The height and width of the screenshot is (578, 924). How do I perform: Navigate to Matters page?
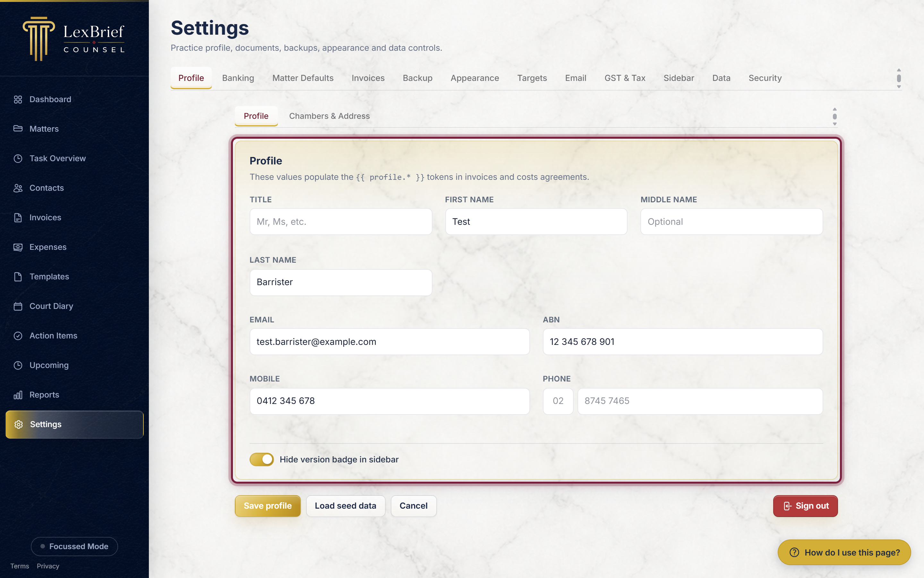[74, 129]
